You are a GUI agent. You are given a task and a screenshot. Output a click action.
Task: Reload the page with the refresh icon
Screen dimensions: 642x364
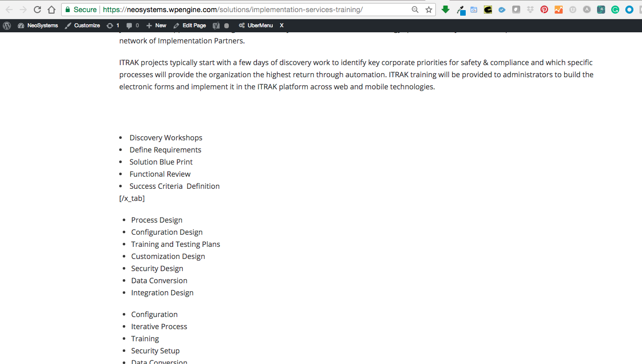point(37,10)
